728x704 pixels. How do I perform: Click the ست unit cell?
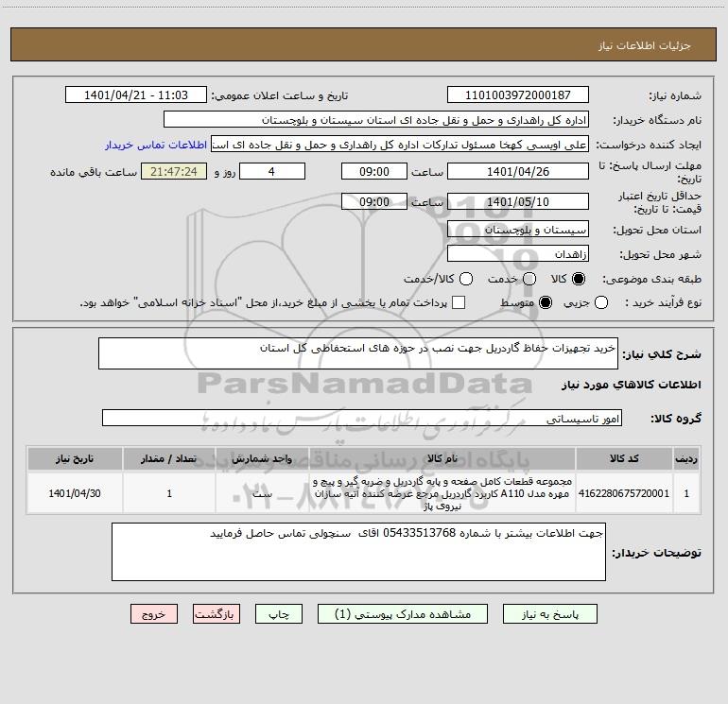point(262,493)
